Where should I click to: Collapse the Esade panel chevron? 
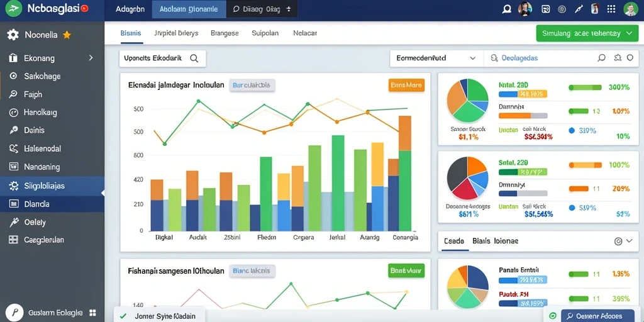[629, 241]
